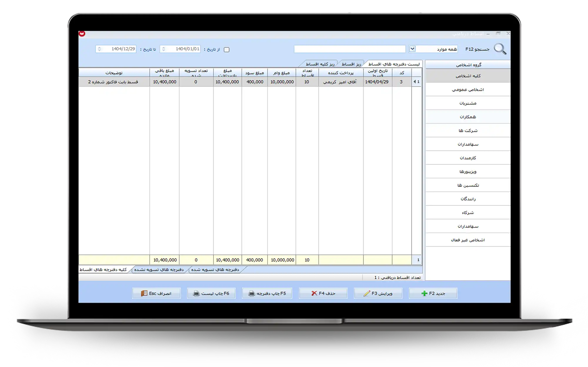Viewport: 588px width, 367px height.
Task: Switch to the ریز اقساط tab
Action: 351,64
